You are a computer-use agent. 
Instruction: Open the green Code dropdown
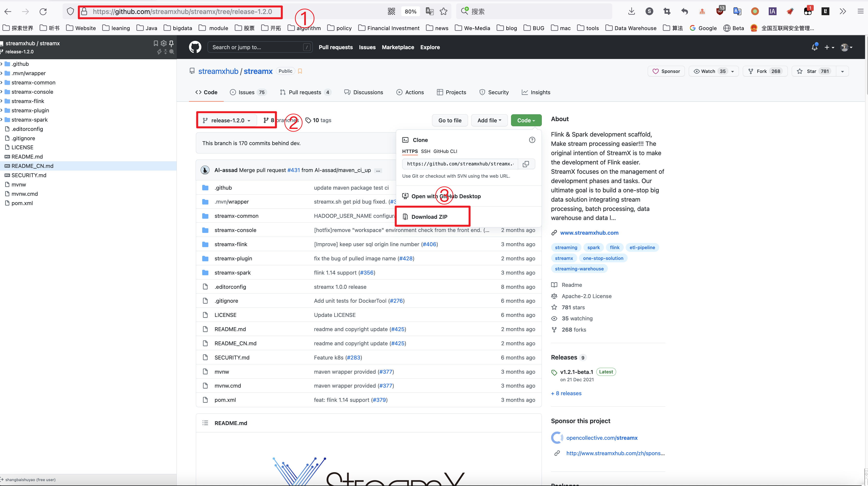(526, 120)
